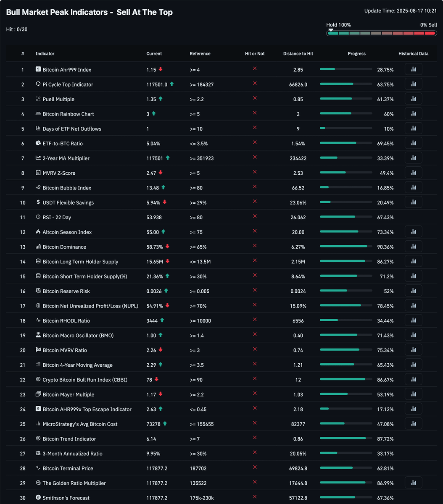Open The Golden Ratio Multiplier history chart

pyautogui.click(x=413, y=482)
